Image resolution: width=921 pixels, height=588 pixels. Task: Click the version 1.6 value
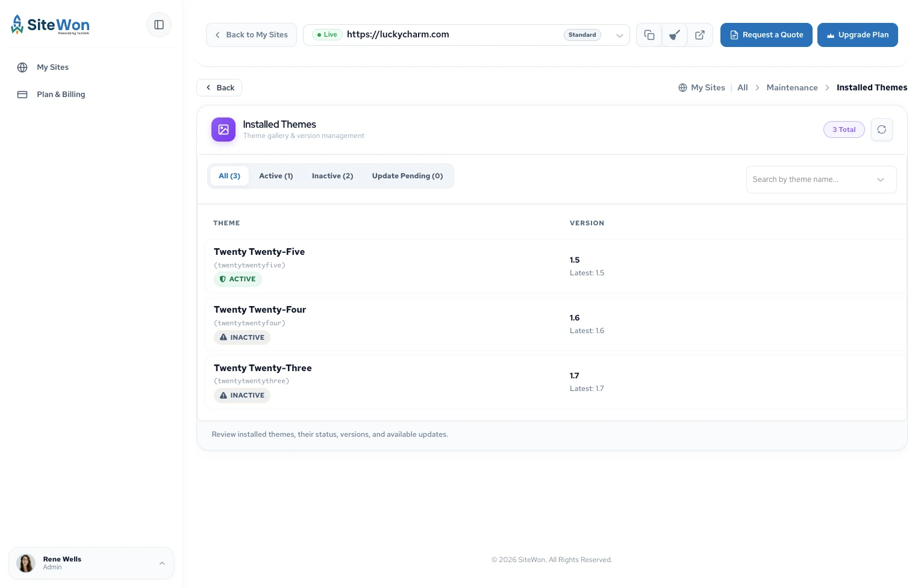575,318
